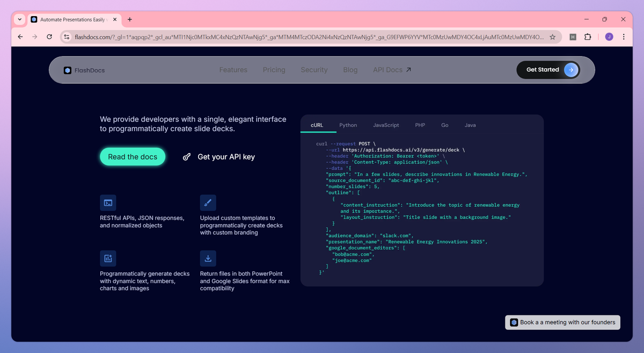Open the Blog nav link
Viewport: 644px width, 353px height.
click(x=350, y=70)
